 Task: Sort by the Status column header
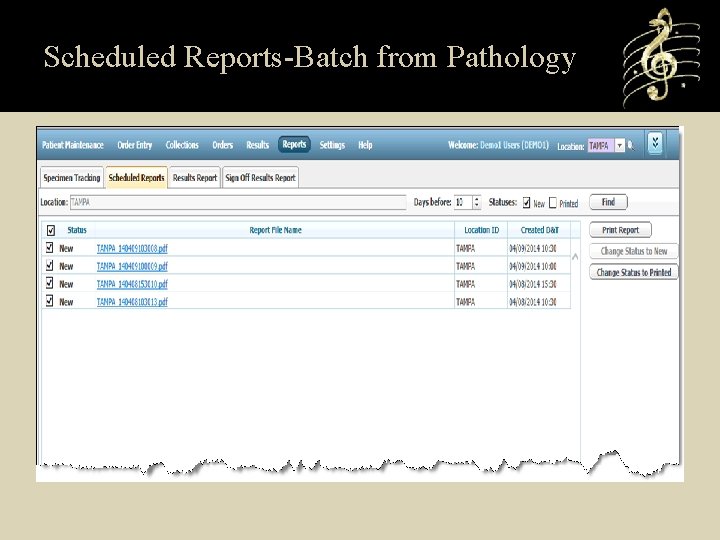(x=77, y=230)
